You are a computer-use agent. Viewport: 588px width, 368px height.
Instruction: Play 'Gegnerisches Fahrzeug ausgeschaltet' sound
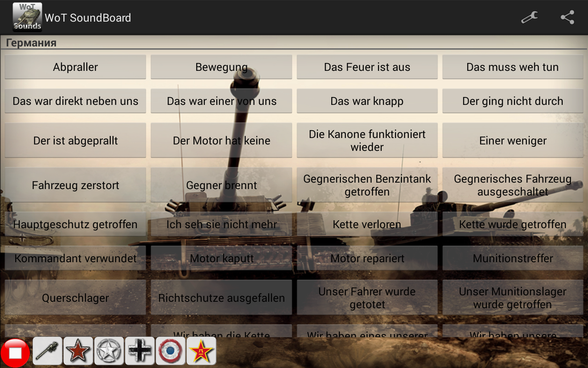tap(513, 185)
